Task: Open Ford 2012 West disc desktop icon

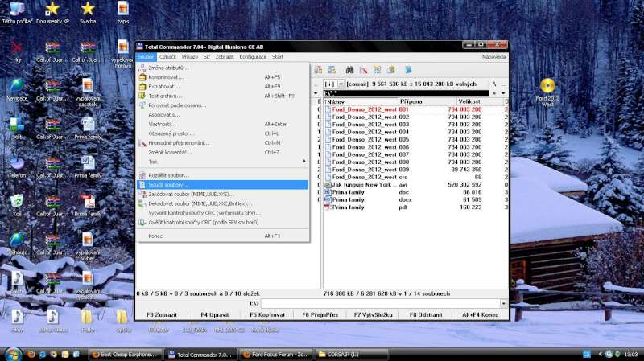Action: [547, 86]
